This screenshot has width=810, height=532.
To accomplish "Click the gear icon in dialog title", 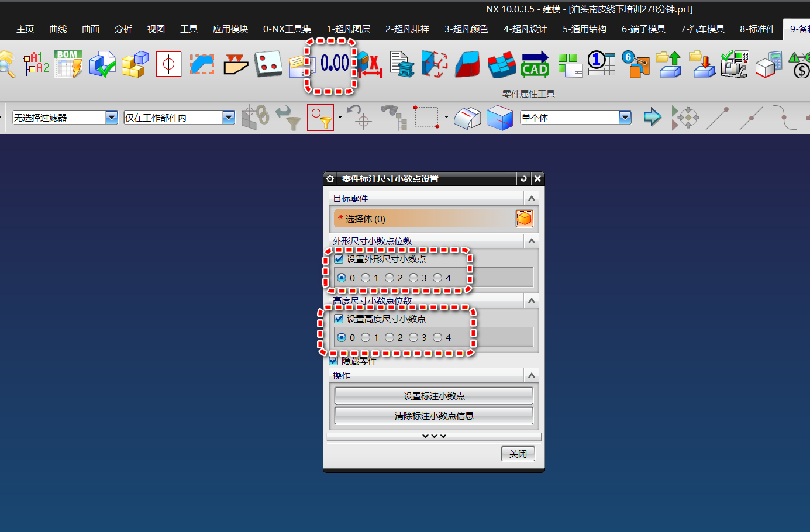I will coord(330,179).
